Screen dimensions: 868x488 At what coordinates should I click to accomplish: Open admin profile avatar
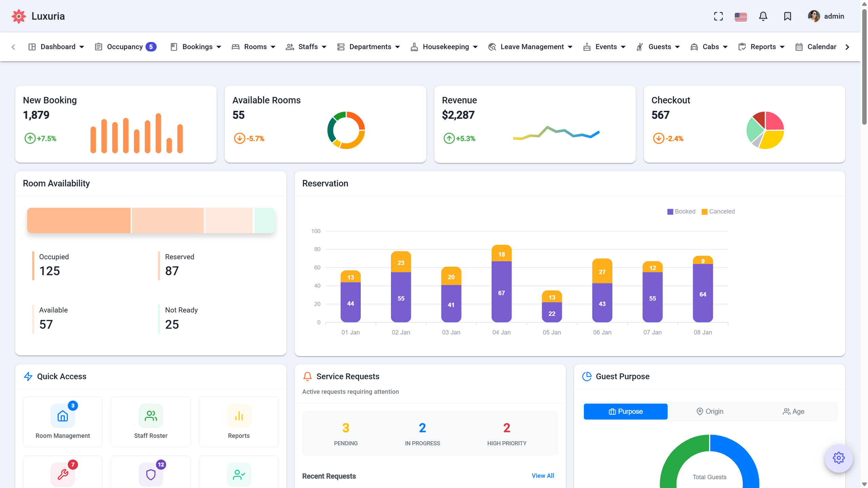click(x=813, y=16)
